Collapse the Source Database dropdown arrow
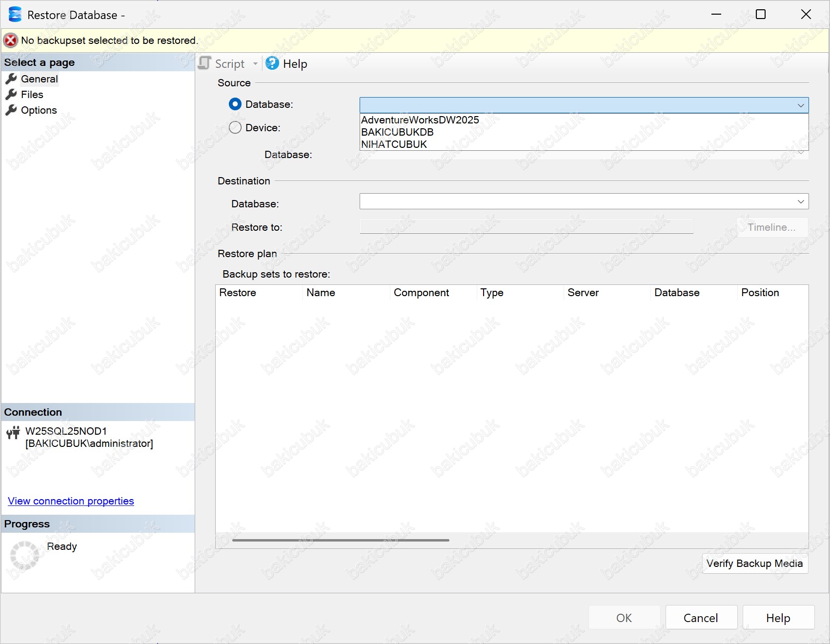Viewport: 830px width, 644px height. [800, 105]
